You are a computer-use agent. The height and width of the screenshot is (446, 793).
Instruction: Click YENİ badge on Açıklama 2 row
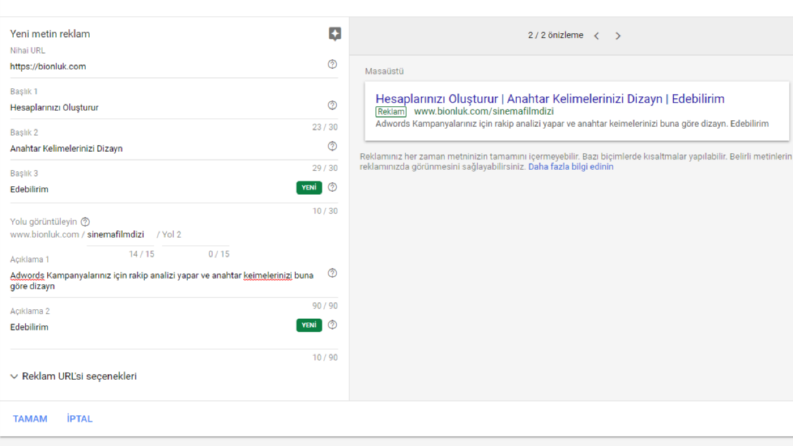309,325
